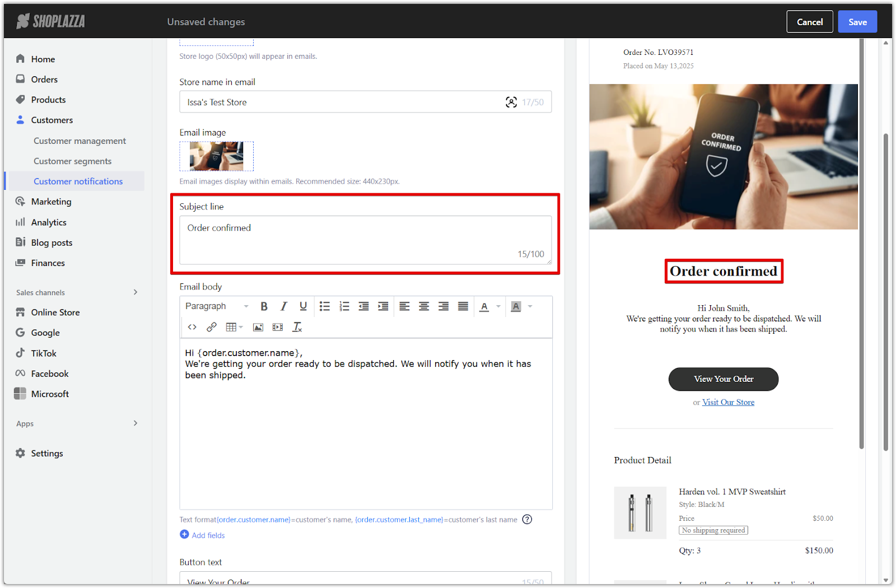896x588 pixels.
Task: Align email text left
Action: pos(404,306)
